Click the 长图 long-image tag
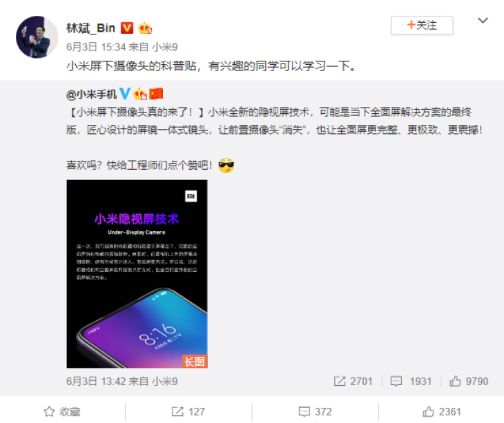 click(x=195, y=362)
